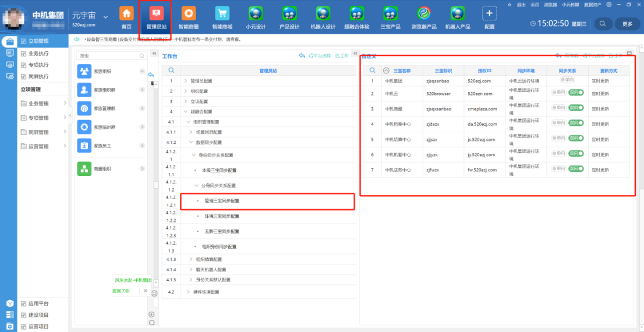Toggle 双向 switch for 中机商圈 row

pos(576,108)
